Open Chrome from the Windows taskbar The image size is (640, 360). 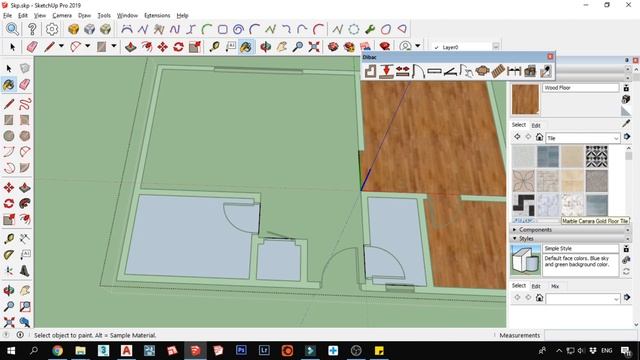[x=58, y=351]
